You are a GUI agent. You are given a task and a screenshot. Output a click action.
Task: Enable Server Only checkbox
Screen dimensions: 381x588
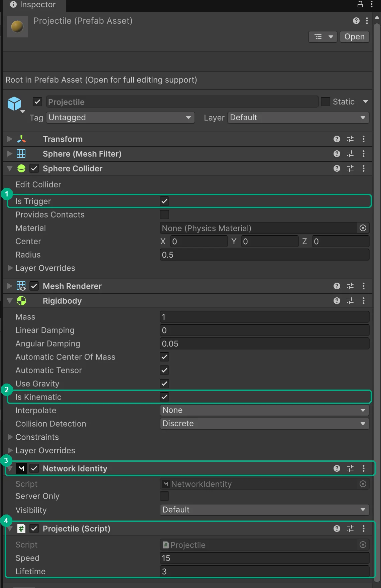coord(164,496)
